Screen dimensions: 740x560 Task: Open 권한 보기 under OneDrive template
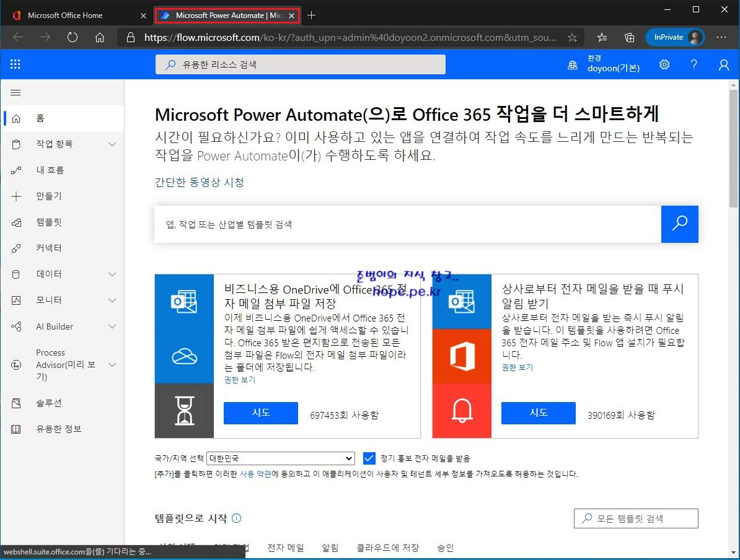coord(240,380)
